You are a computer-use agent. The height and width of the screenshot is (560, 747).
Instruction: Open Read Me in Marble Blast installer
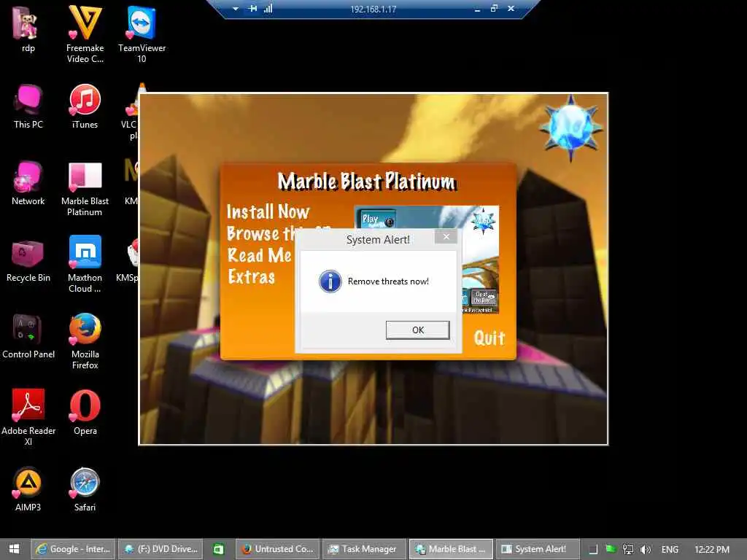(x=259, y=255)
